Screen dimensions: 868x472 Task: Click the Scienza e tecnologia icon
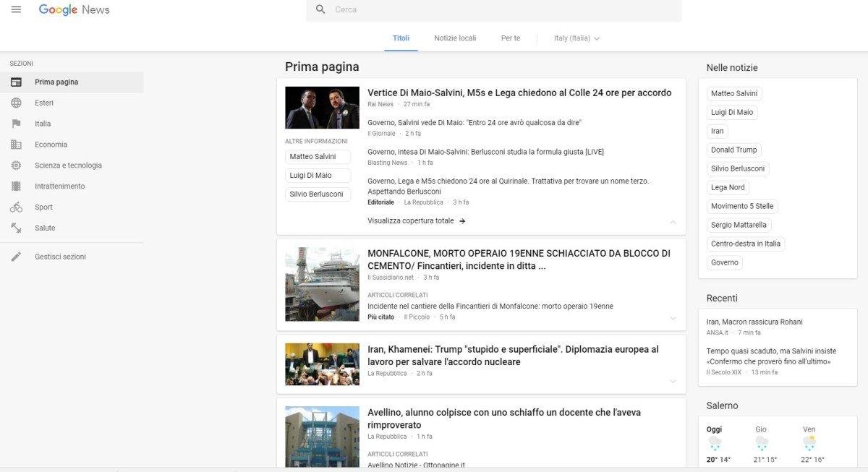[x=16, y=166]
